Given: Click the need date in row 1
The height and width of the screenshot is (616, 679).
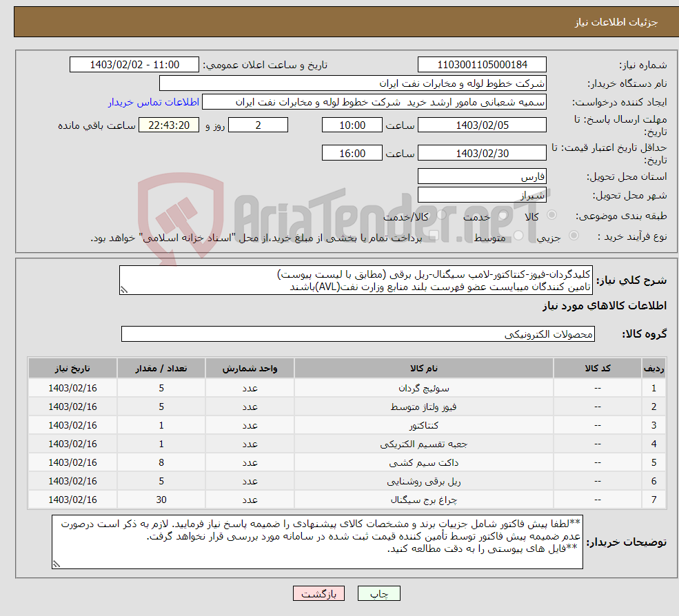Looking at the screenshot, I should (x=73, y=388).
